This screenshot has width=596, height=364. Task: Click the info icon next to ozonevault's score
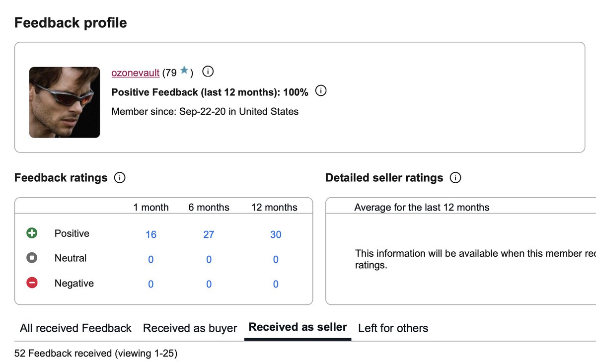coord(209,72)
